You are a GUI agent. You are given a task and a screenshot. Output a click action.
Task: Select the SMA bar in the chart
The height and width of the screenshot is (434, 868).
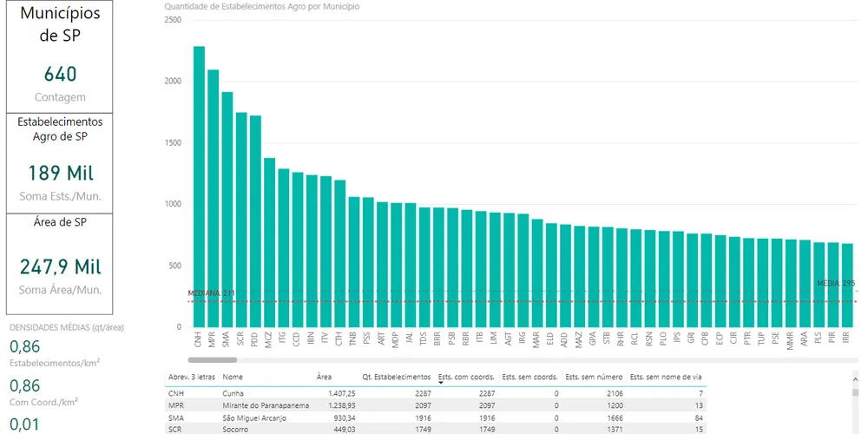(x=227, y=209)
